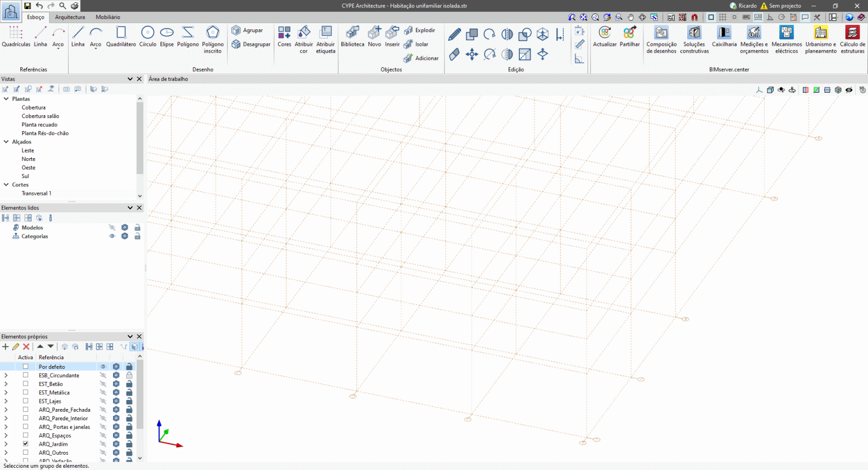Screen dimensions: 868x470
Task: Tick the EST_Betão active checkbox
Action: 25,384
